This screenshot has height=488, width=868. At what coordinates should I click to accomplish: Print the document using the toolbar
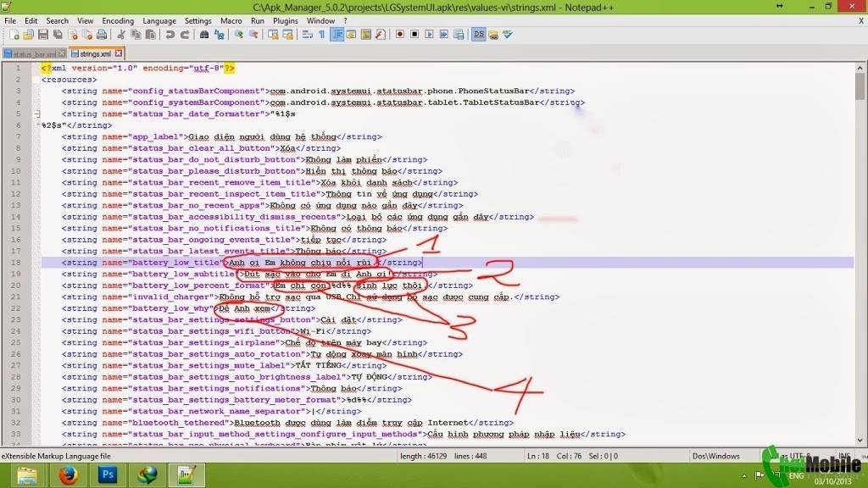click(102, 35)
